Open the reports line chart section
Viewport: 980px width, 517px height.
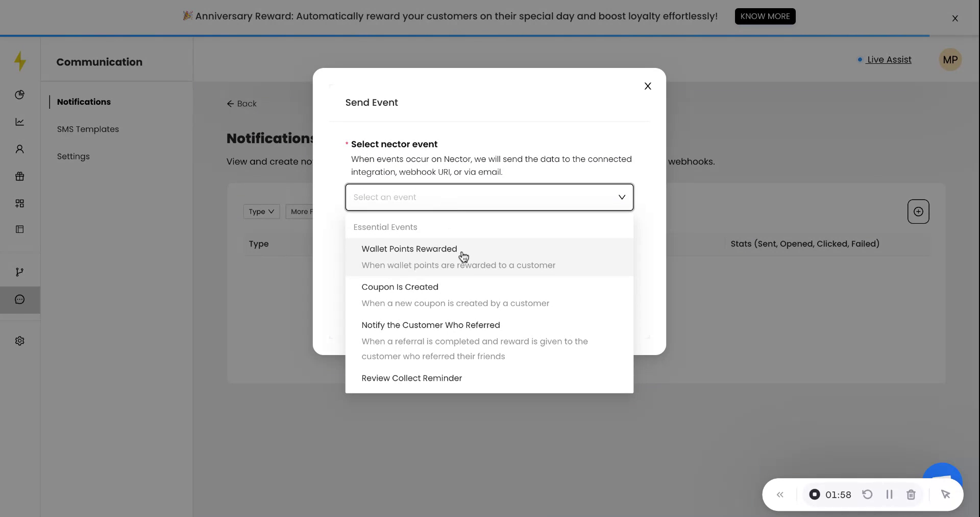click(x=19, y=122)
